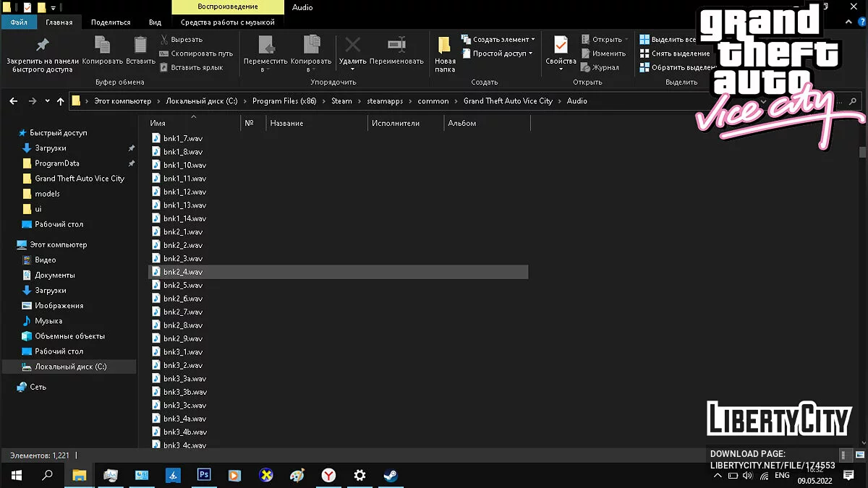Open recent locations dropdown chevron
Viewport: 868px width, 488px height.
tap(48, 101)
